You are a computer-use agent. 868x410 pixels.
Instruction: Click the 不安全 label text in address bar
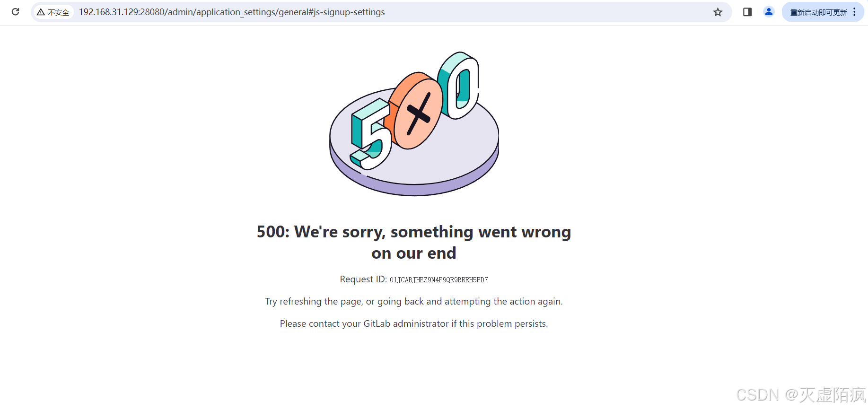(59, 12)
